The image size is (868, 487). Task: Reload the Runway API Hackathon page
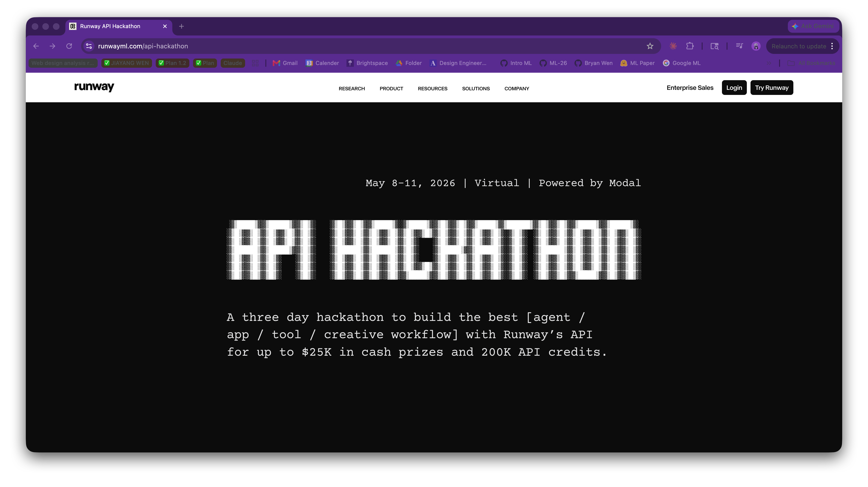pyautogui.click(x=69, y=46)
